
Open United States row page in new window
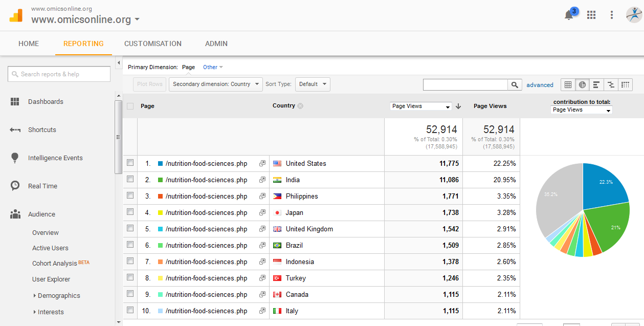click(x=262, y=164)
